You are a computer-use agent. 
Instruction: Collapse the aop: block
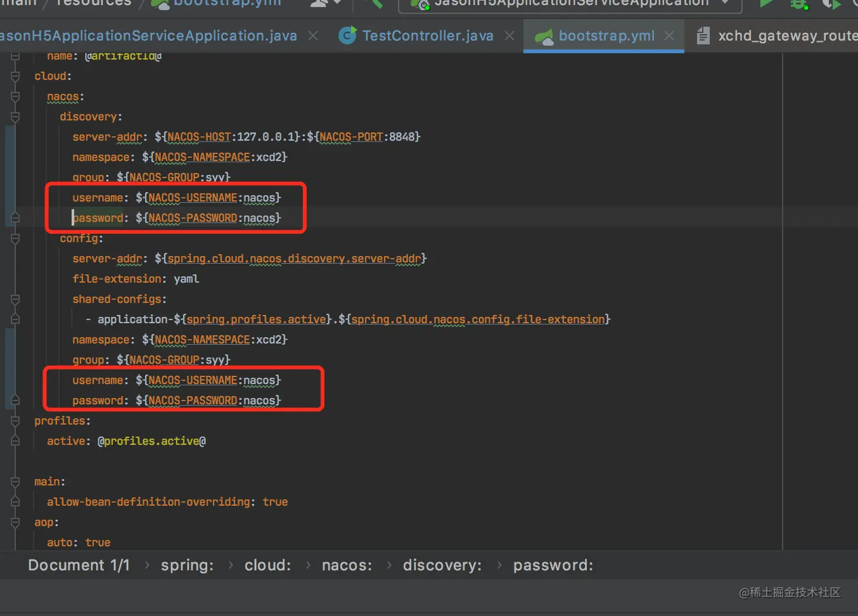point(15,522)
